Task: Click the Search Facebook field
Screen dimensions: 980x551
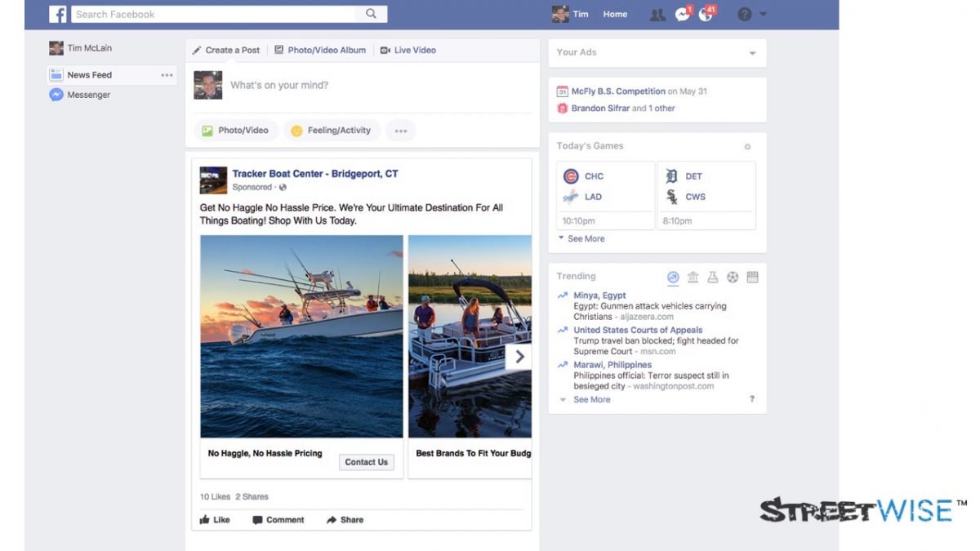Action: tap(214, 14)
